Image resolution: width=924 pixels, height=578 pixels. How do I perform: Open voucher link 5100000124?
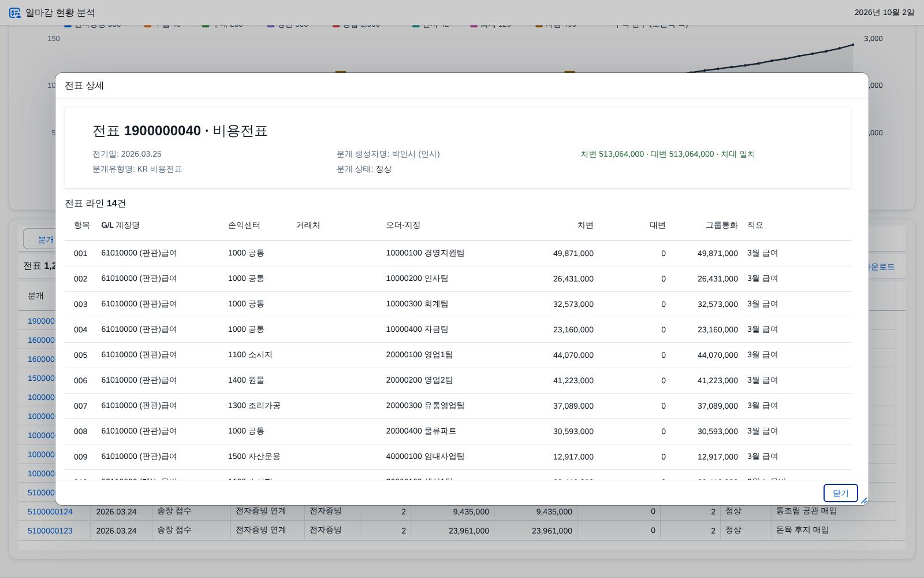tap(50, 512)
